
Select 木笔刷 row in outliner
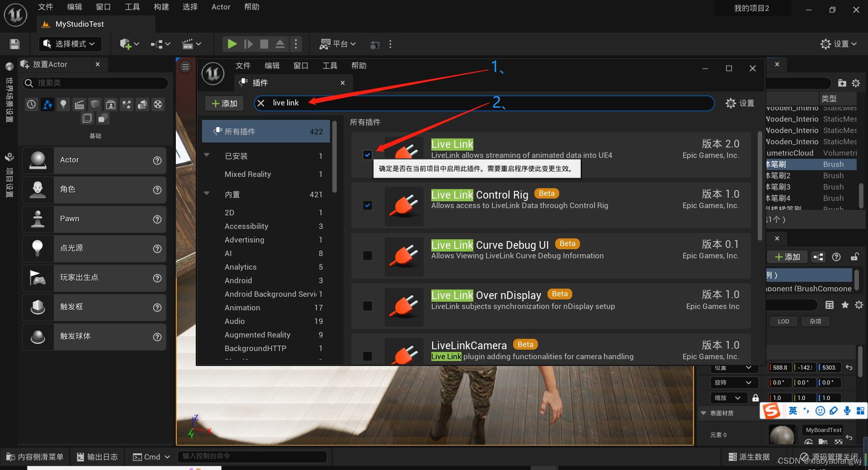[x=811, y=164]
